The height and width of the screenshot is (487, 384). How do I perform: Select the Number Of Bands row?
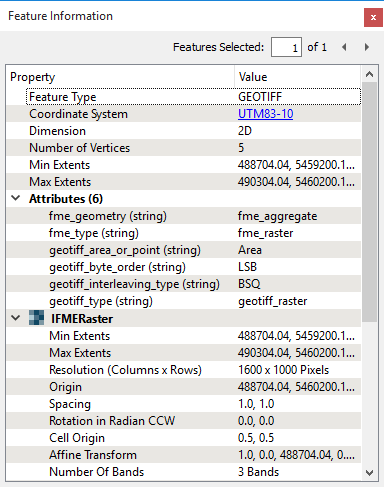184,472
